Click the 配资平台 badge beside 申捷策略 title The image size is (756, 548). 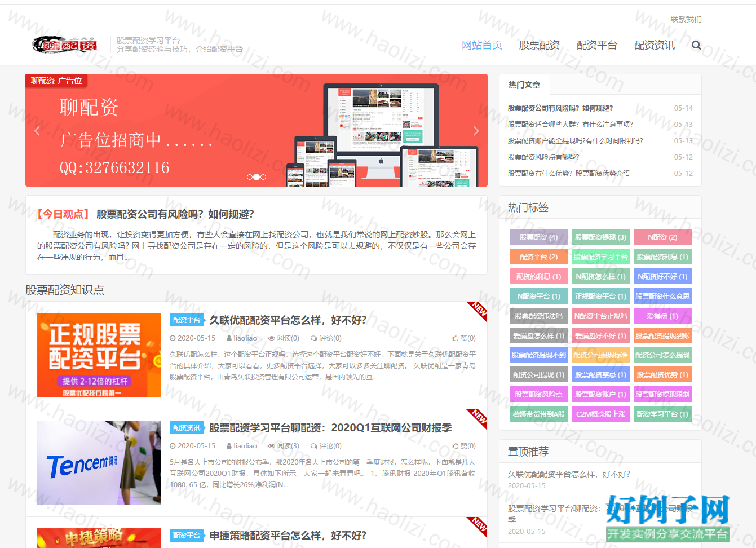[187, 536]
